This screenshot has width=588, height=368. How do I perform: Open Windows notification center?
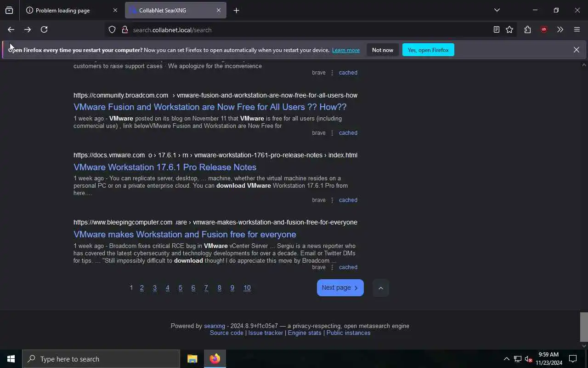[x=573, y=359]
